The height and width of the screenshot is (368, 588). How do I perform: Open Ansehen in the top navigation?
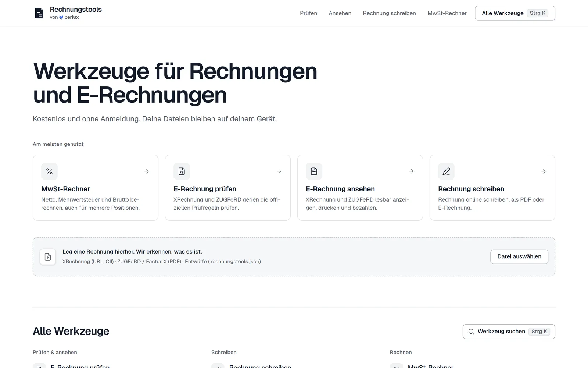point(340,13)
